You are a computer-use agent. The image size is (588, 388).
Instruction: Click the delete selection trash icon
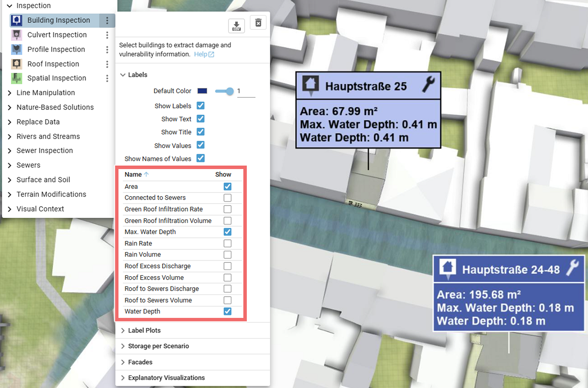[x=258, y=22]
